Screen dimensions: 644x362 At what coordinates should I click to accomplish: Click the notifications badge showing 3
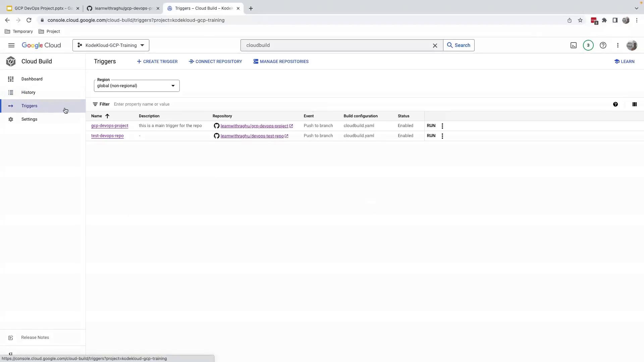tap(588, 45)
